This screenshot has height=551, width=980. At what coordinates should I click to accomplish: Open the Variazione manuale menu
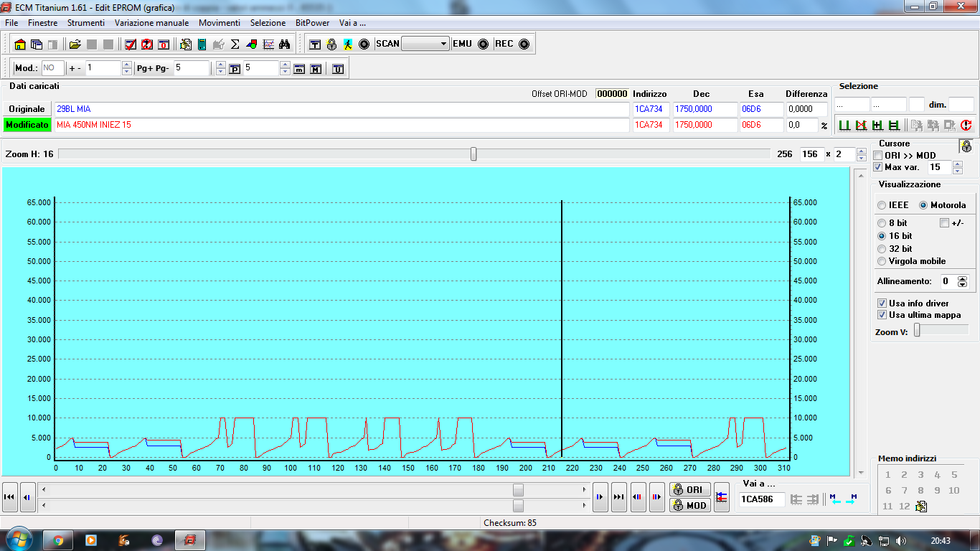click(152, 23)
